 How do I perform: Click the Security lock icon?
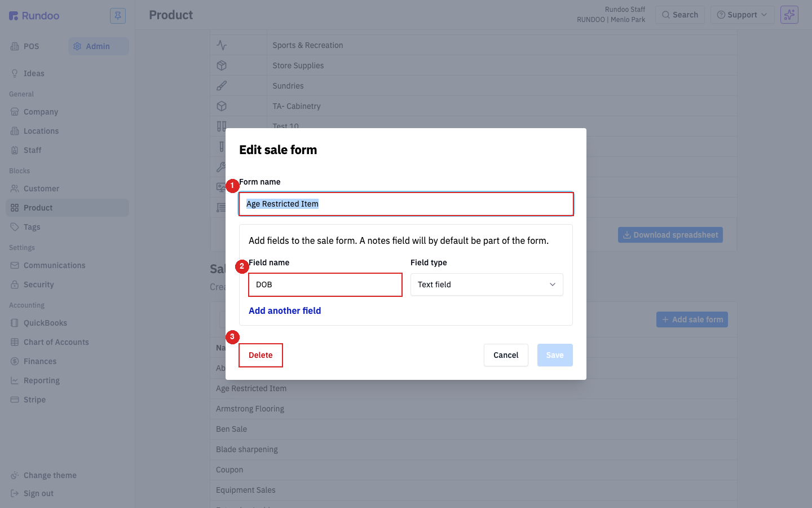15,284
